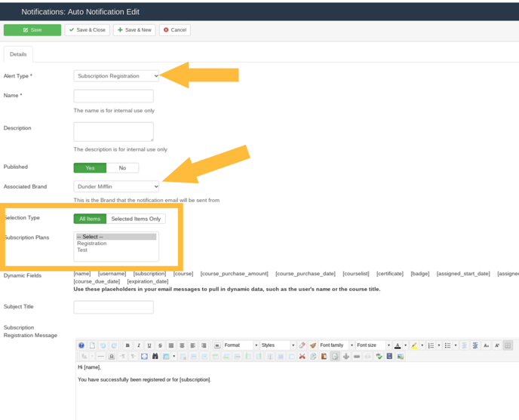Viewport: 519px width, 420px height.
Task: Open the Associated Brand dropdown
Action: point(116,186)
